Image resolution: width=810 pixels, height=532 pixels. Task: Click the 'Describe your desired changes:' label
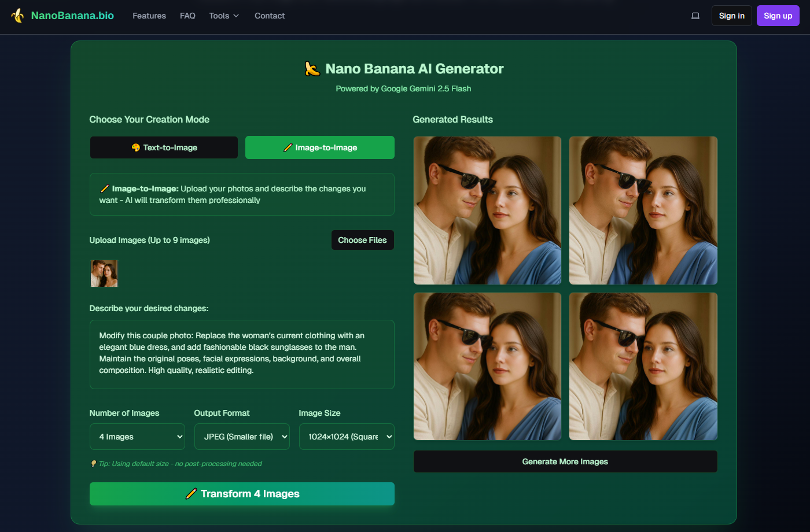click(x=149, y=308)
